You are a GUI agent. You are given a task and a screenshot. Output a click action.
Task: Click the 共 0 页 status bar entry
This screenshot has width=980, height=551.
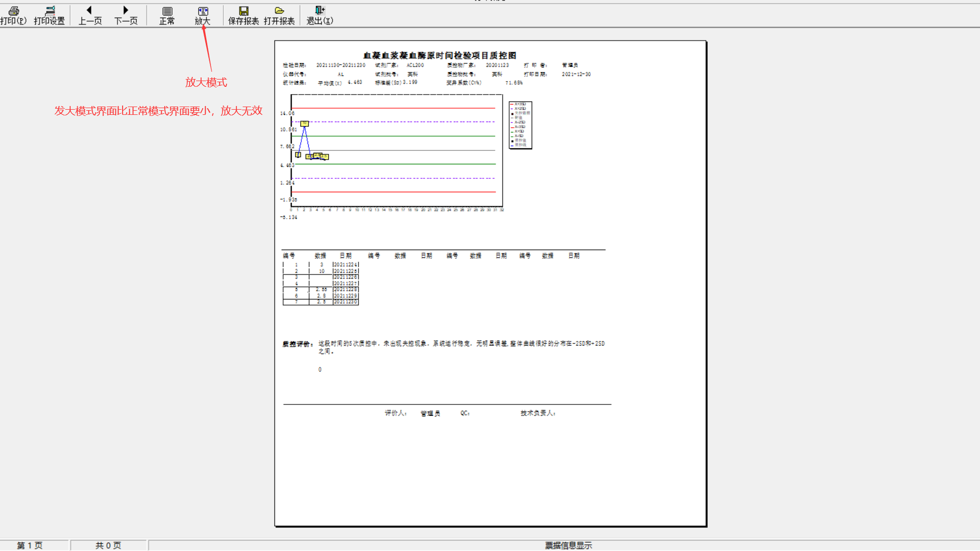pyautogui.click(x=108, y=545)
